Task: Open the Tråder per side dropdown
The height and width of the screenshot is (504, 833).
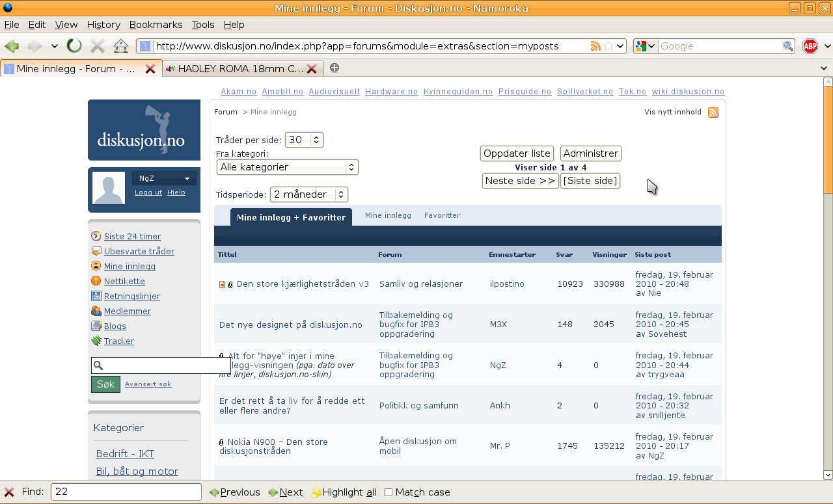Action: (x=304, y=140)
